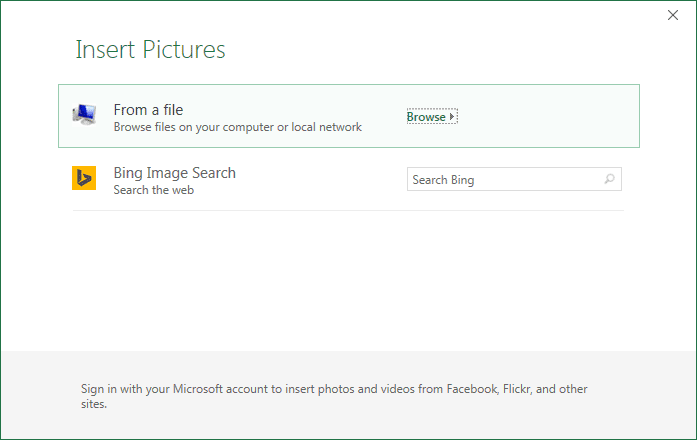This screenshot has height=440, width=697.
Task: Click the "Search the web" subtitle
Action: pyautogui.click(x=153, y=190)
